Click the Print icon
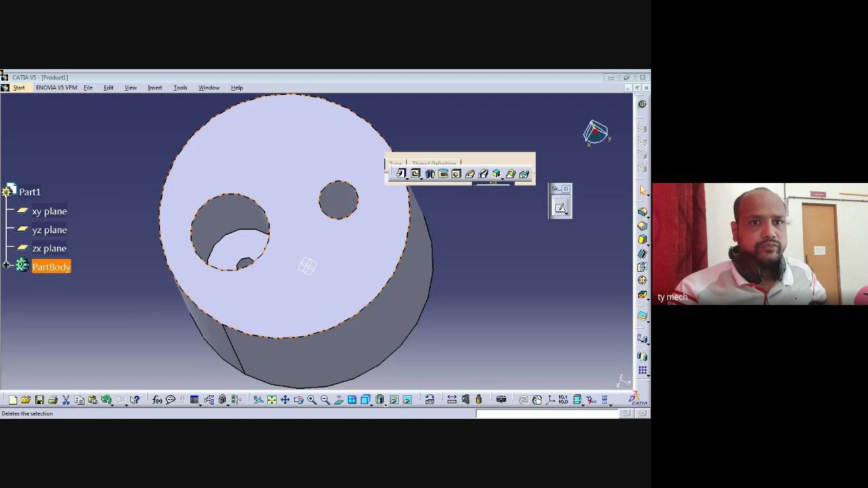This screenshot has height=488, width=868. pyautogui.click(x=53, y=400)
